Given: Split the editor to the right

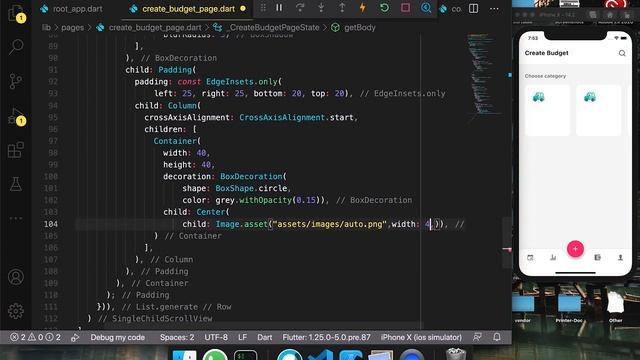Looking at the screenshot, I should 473,8.
